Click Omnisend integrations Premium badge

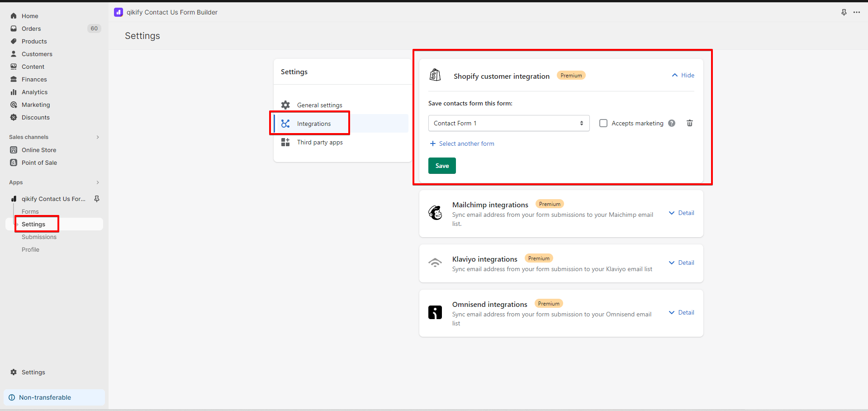[x=549, y=304]
